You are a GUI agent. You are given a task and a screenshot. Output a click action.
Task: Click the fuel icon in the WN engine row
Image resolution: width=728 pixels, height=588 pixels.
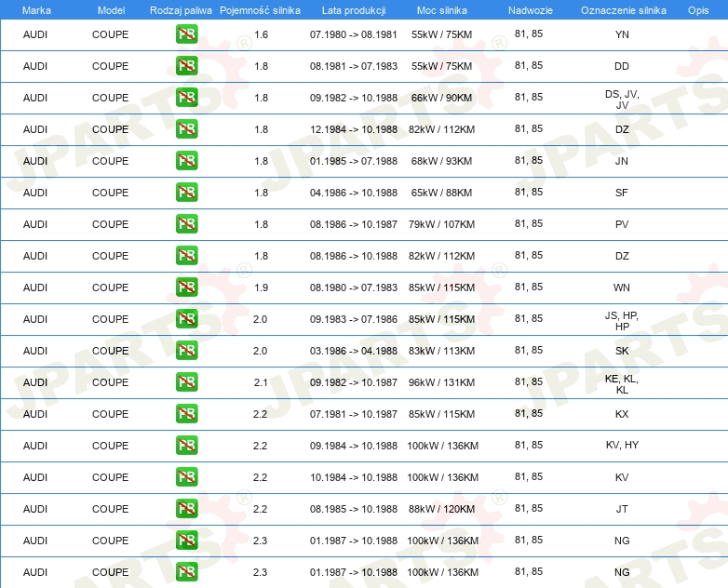[x=186, y=287]
